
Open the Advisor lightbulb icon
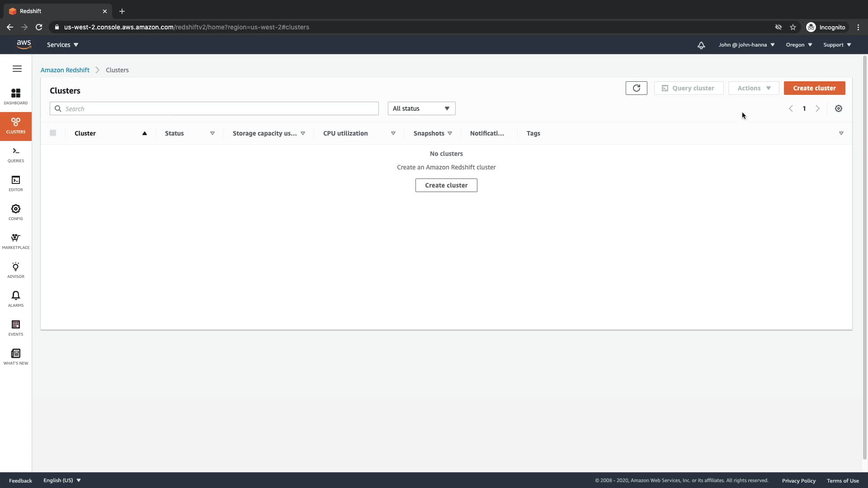[16, 270]
